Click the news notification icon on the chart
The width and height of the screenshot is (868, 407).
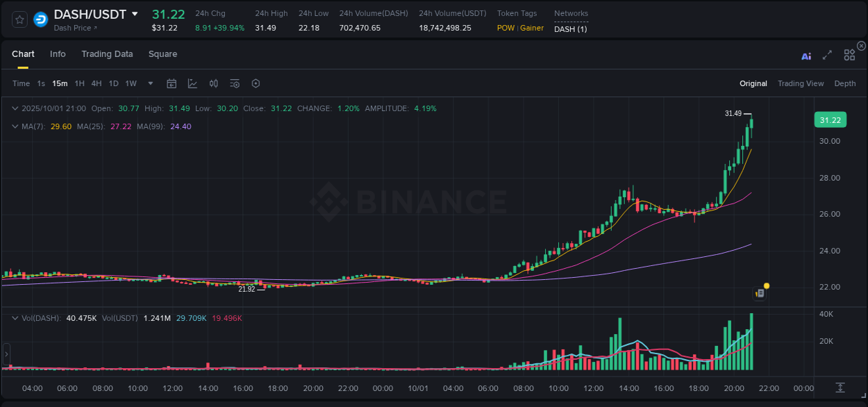click(x=760, y=292)
